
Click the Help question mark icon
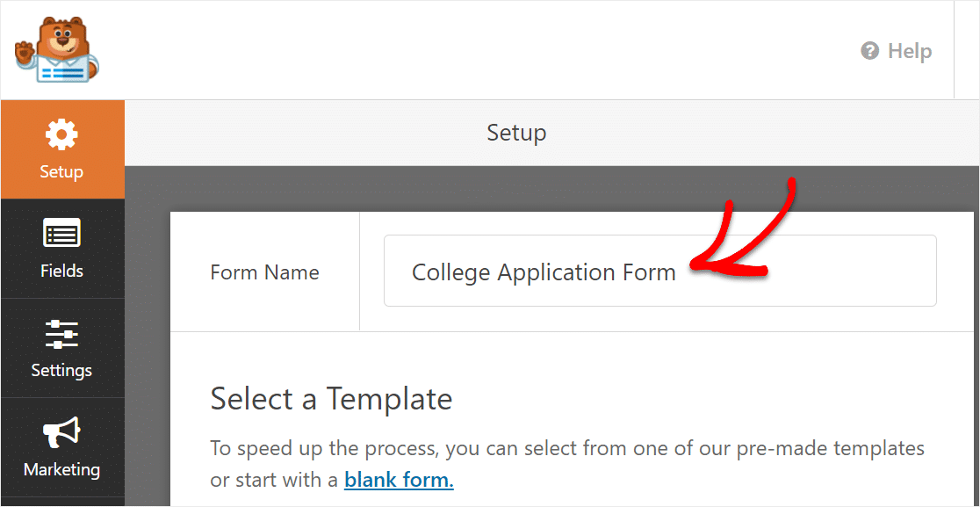point(869,51)
